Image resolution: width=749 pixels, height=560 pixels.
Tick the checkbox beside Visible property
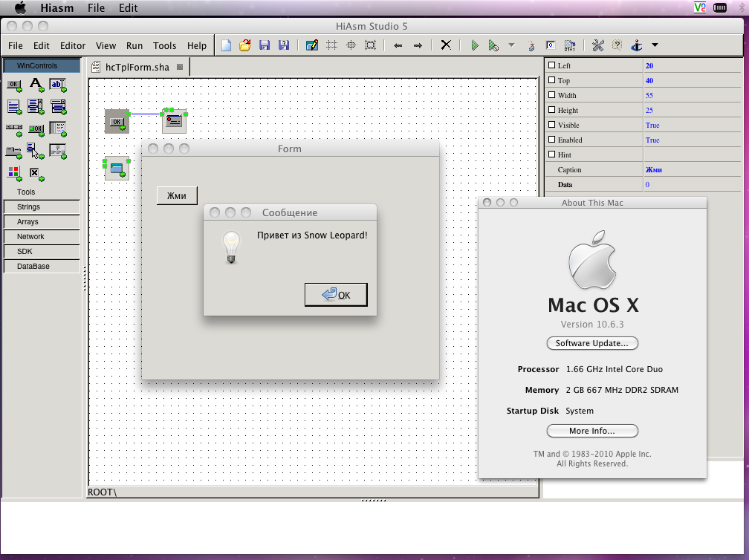[551, 125]
